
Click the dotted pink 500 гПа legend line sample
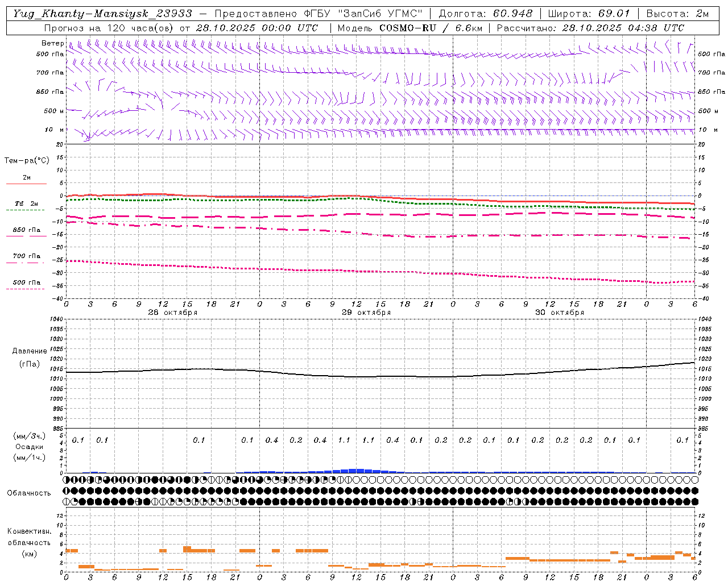[25, 289]
